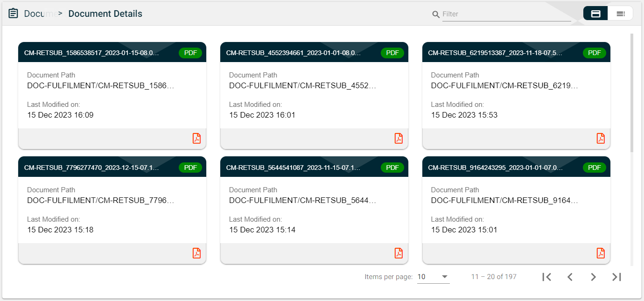Switch to card view layout
The height and width of the screenshot is (301, 644).
point(595,14)
